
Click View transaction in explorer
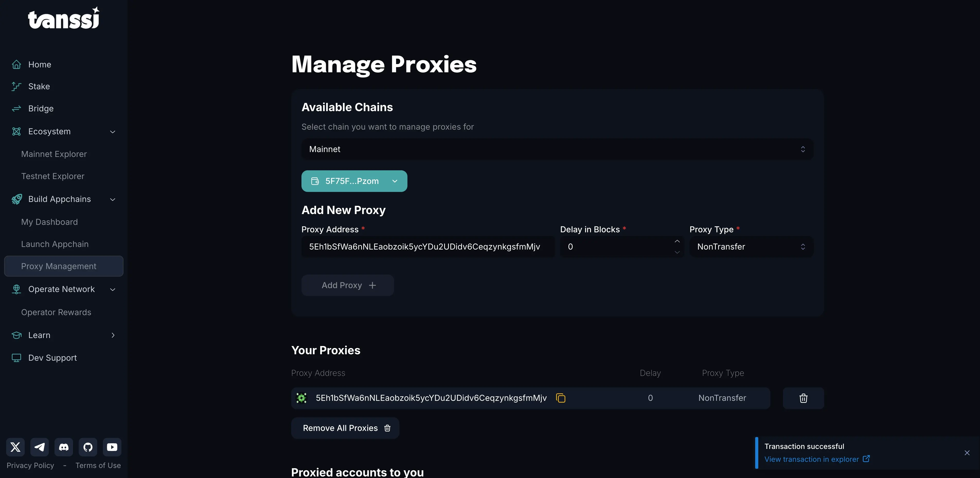[817, 459]
